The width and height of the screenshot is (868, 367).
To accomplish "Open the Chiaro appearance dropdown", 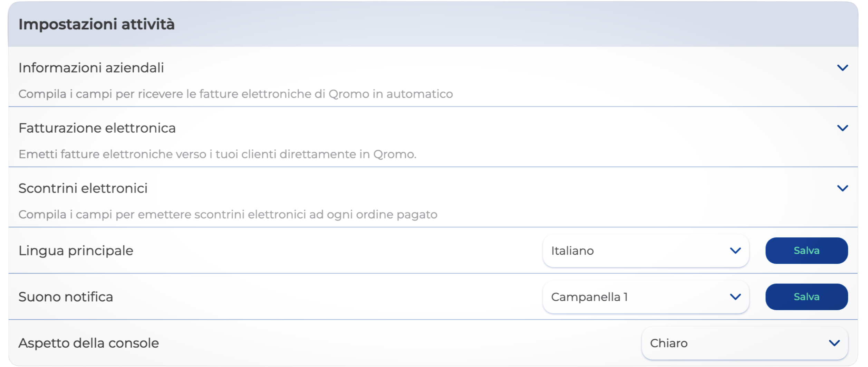I will (735, 343).
